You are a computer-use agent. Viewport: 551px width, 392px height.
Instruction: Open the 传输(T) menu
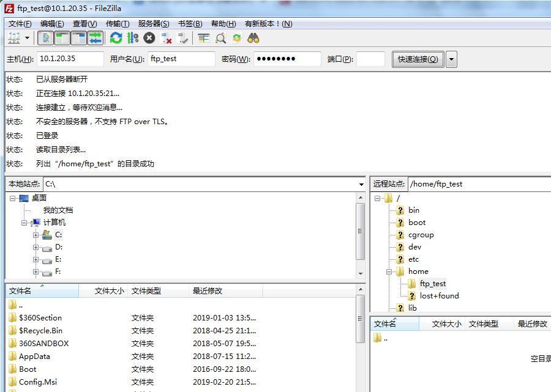118,23
